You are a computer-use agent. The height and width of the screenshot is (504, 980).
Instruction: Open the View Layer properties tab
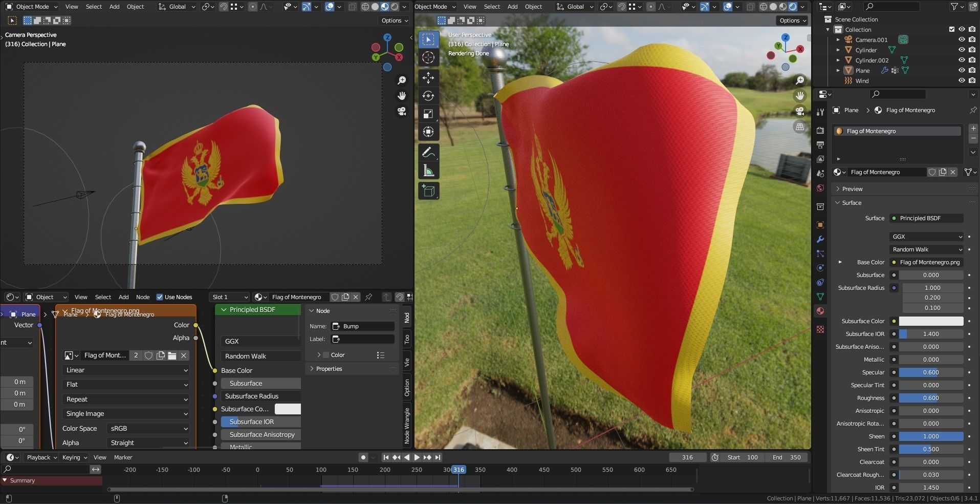click(x=820, y=159)
